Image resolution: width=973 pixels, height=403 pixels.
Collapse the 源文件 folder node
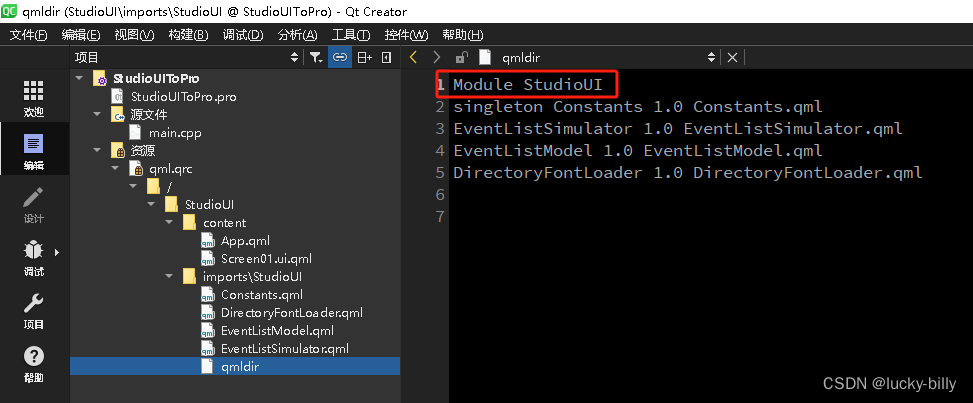click(97, 115)
